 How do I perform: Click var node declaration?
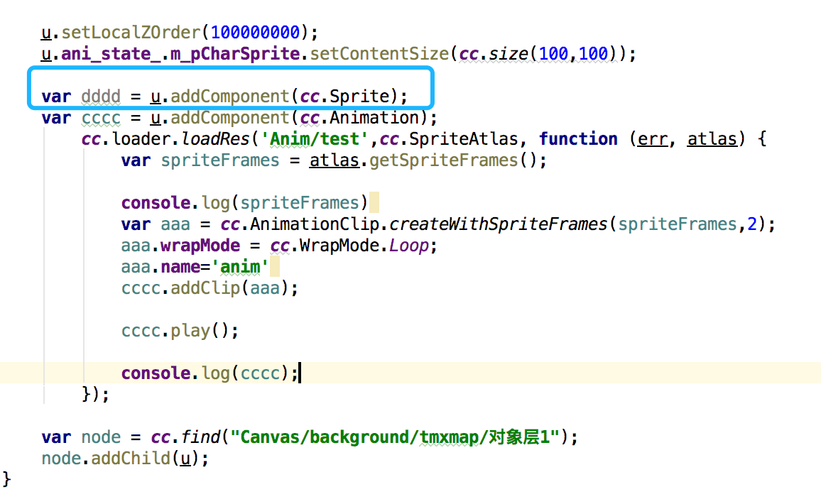[81, 437]
